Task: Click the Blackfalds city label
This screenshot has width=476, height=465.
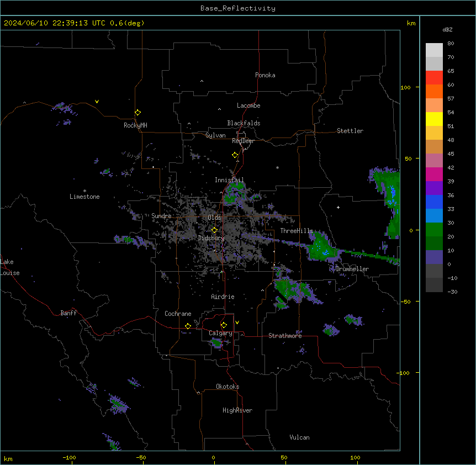Action: tap(244, 123)
